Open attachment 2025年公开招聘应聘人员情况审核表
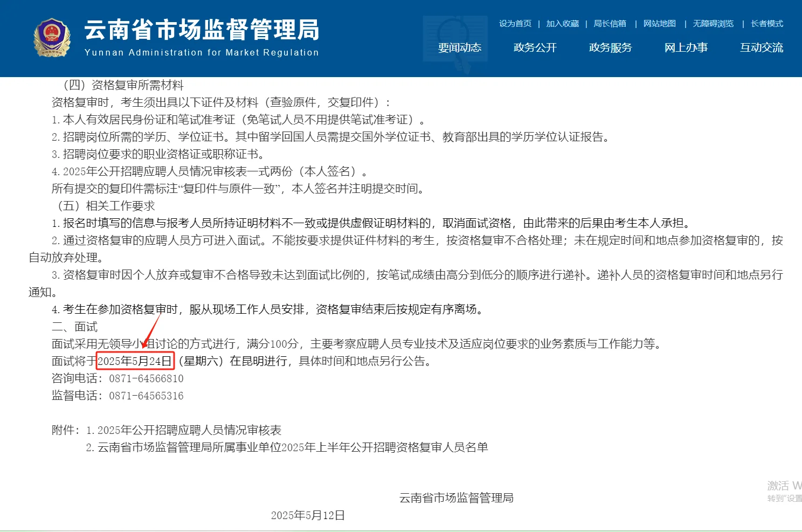This screenshot has width=802, height=532. (x=189, y=430)
